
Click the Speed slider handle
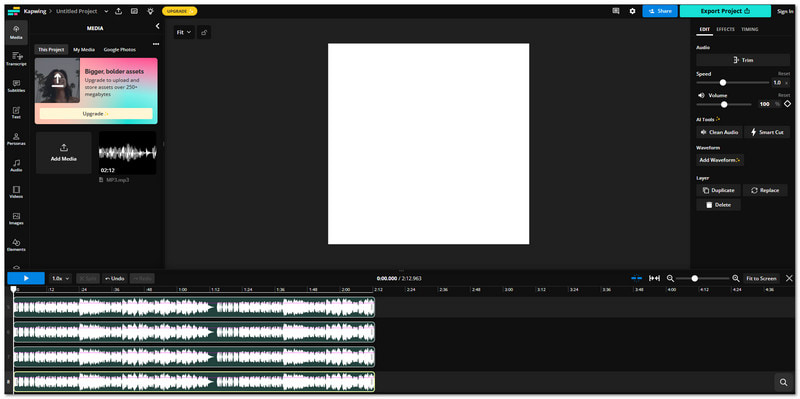point(722,83)
